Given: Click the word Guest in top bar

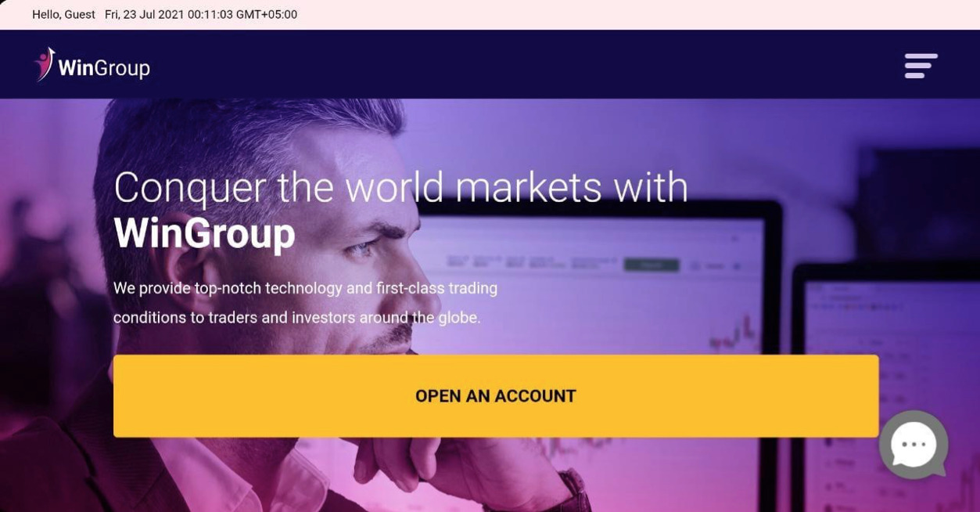Looking at the screenshot, I should pos(80,14).
